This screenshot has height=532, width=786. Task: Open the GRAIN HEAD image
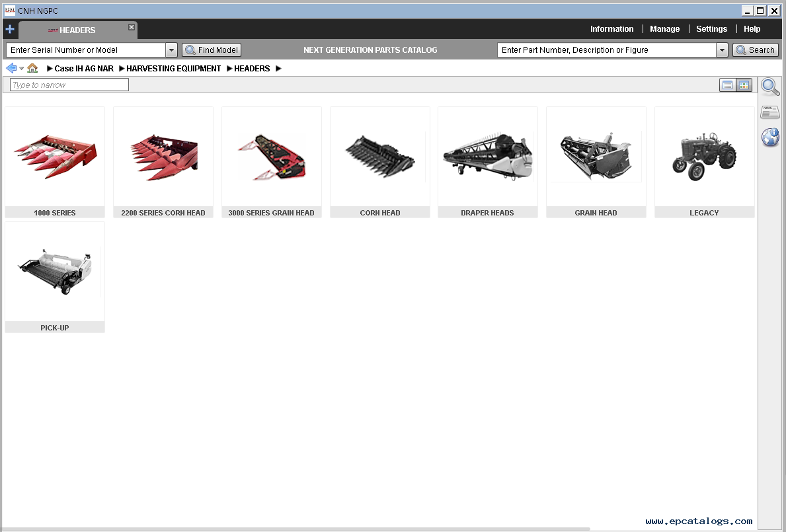[596, 156]
